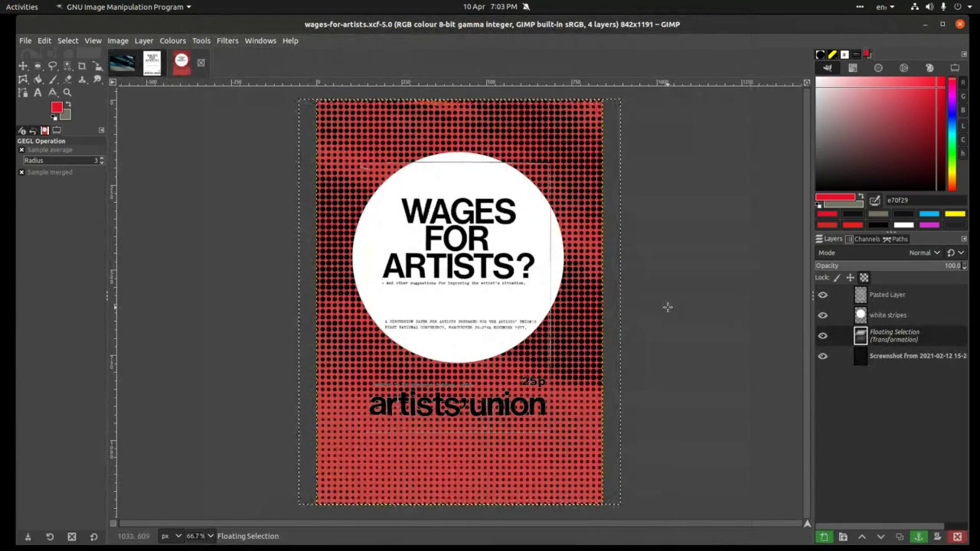Open the Layers dock tab configuration menu
The height and width of the screenshot is (551, 980).
point(964,239)
